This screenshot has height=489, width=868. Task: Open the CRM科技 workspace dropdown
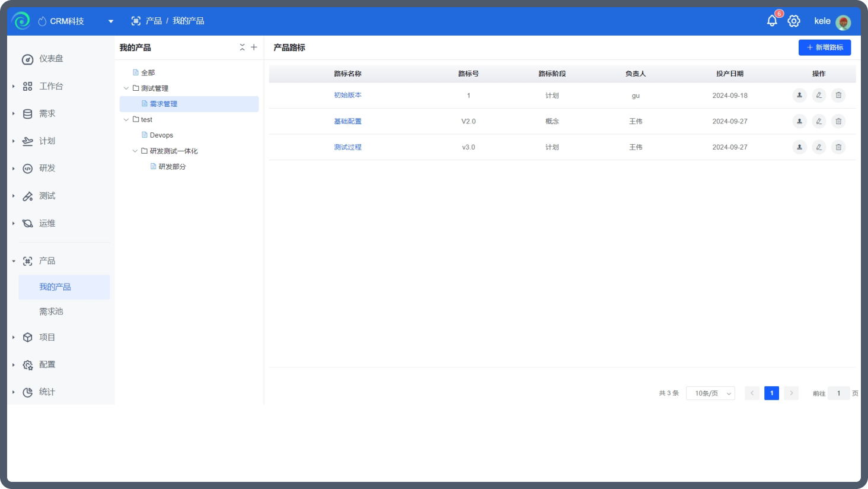111,21
